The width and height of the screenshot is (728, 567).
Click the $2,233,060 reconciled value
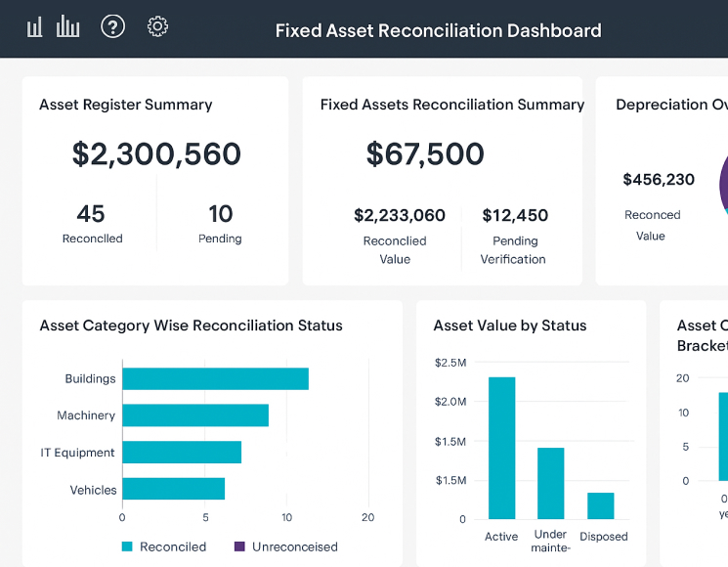coord(400,215)
